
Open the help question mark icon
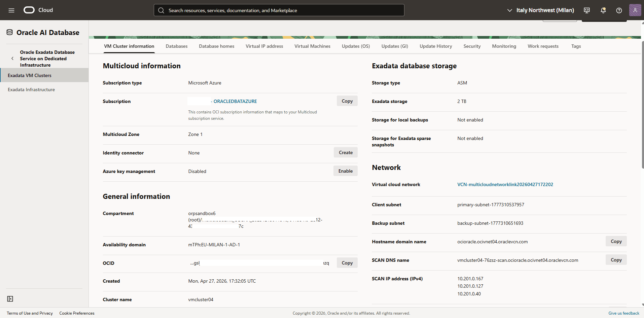[619, 10]
